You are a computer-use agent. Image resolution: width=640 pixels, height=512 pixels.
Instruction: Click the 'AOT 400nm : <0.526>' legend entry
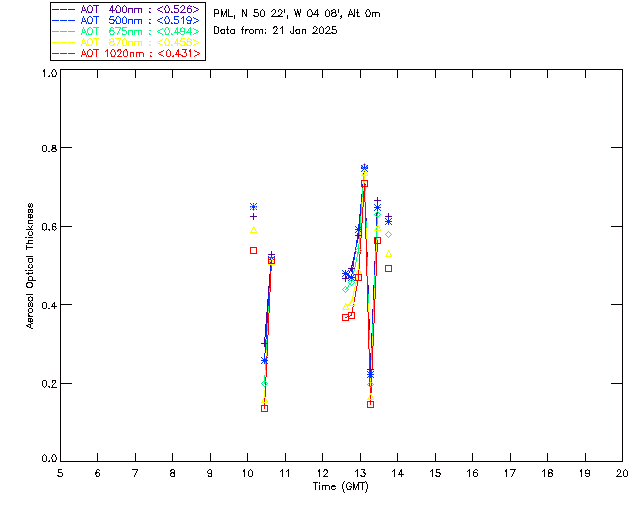click(126, 9)
